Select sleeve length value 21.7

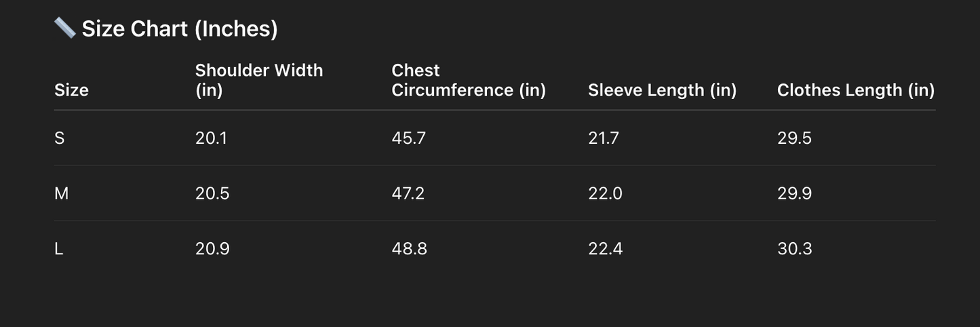click(604, 138)
